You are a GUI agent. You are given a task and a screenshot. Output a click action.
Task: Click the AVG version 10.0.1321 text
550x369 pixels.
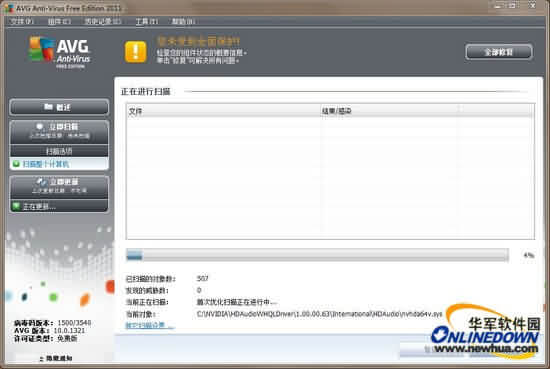click(69, 330)
